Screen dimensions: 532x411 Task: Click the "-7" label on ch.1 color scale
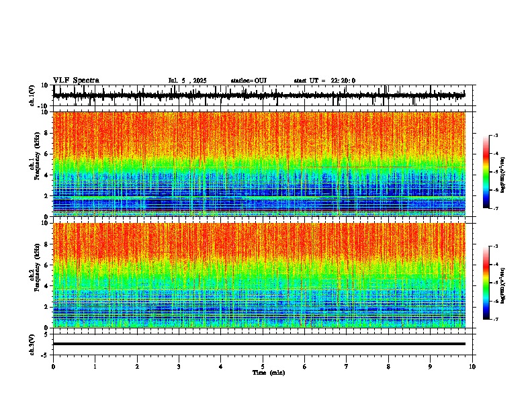(495, 208)
